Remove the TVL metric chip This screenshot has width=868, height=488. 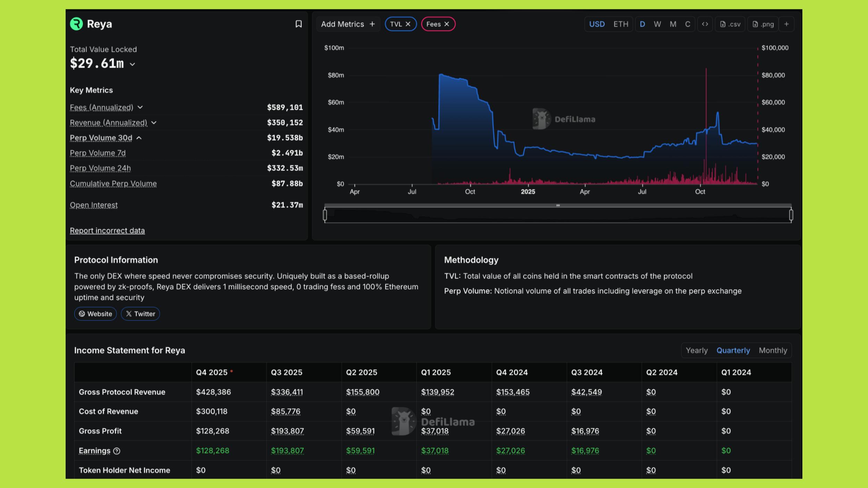tap(408, 24)
